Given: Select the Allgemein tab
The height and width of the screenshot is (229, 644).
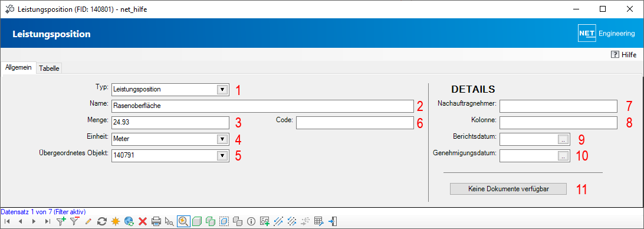Looking at the screenshot, I should click(x=18, y=68).
